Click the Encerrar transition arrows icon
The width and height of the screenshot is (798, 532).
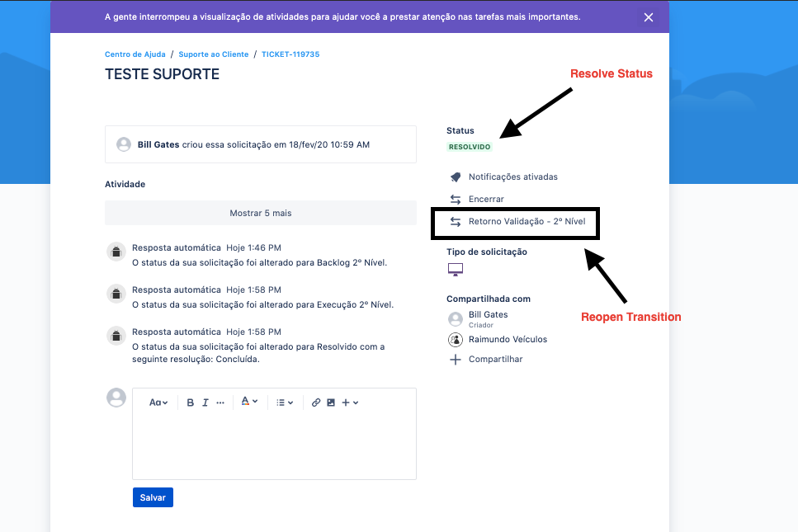(456, 200)
